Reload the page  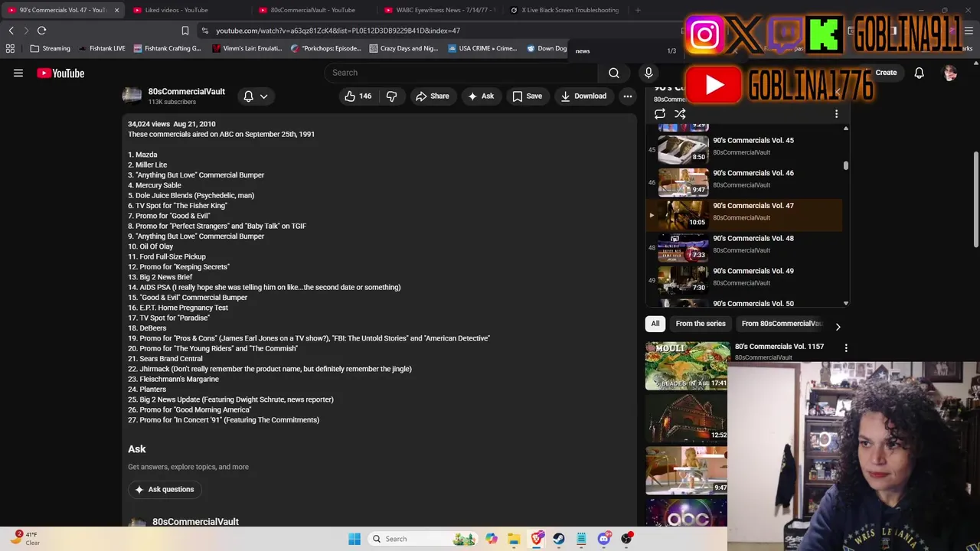pos(42,31)
